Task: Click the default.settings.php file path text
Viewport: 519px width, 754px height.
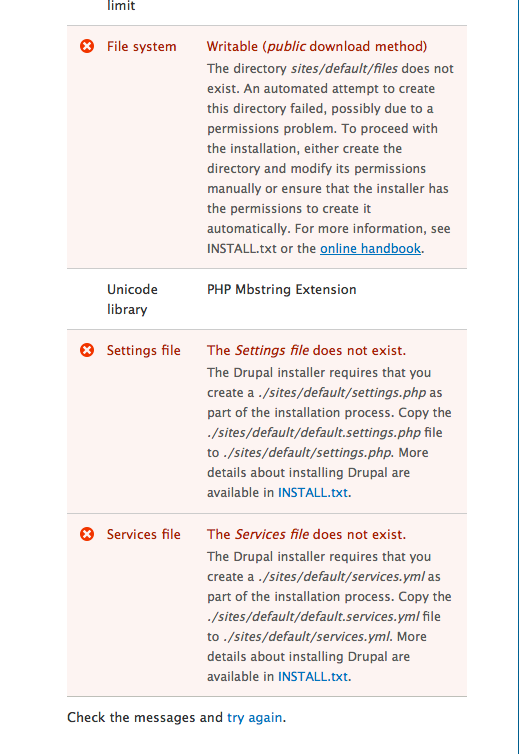Action: (x=314, y=433)
